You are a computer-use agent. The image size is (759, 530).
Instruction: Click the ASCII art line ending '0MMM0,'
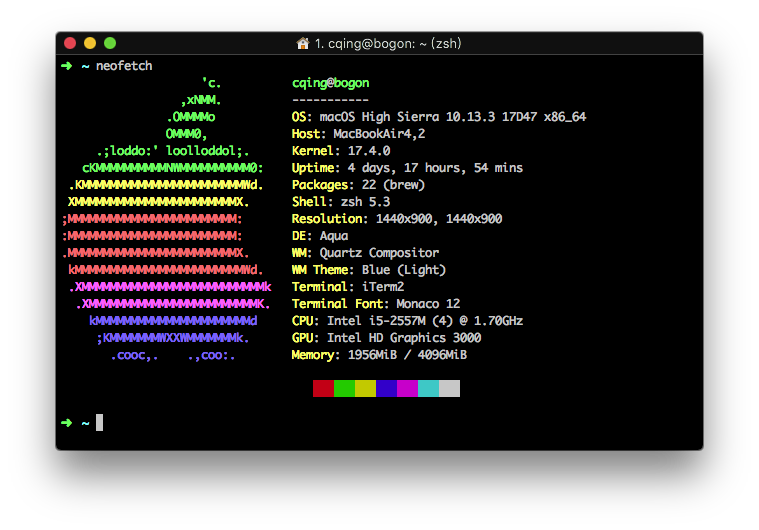coord(186,134)
